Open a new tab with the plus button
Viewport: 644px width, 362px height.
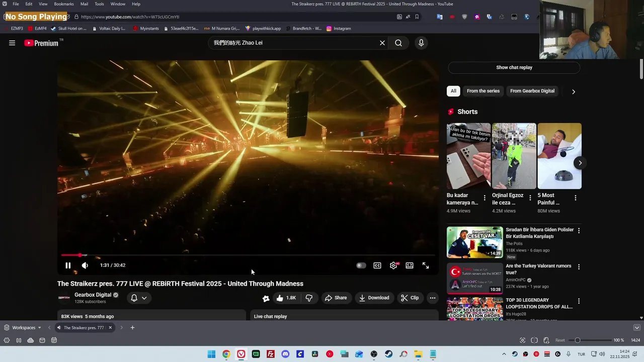point(132,328)
